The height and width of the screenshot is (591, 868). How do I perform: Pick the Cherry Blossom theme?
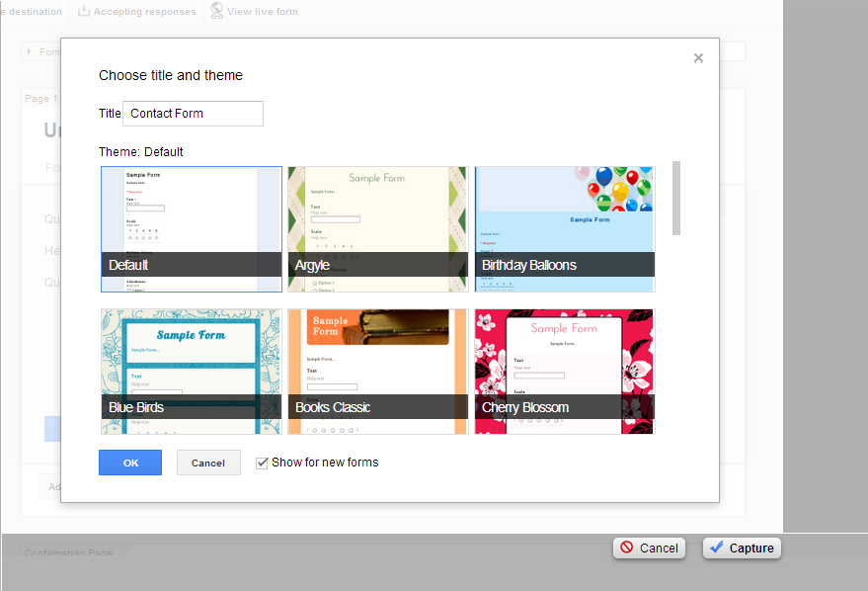564,371
